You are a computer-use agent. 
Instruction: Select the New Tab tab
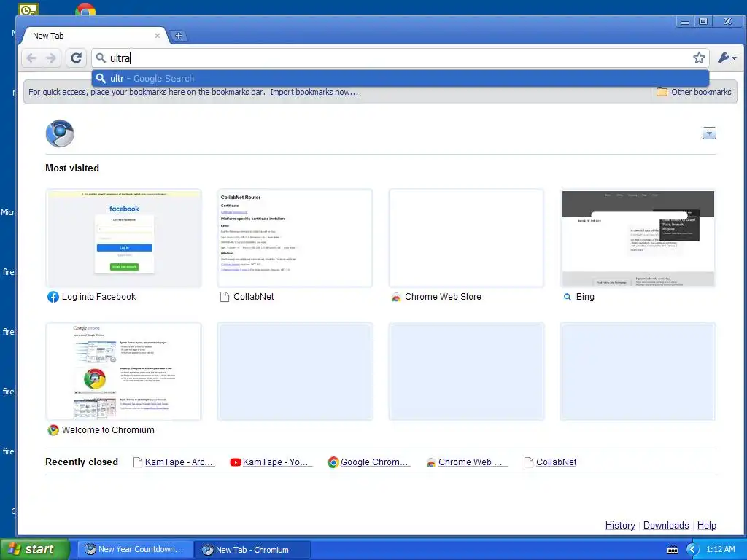point(93,36)
